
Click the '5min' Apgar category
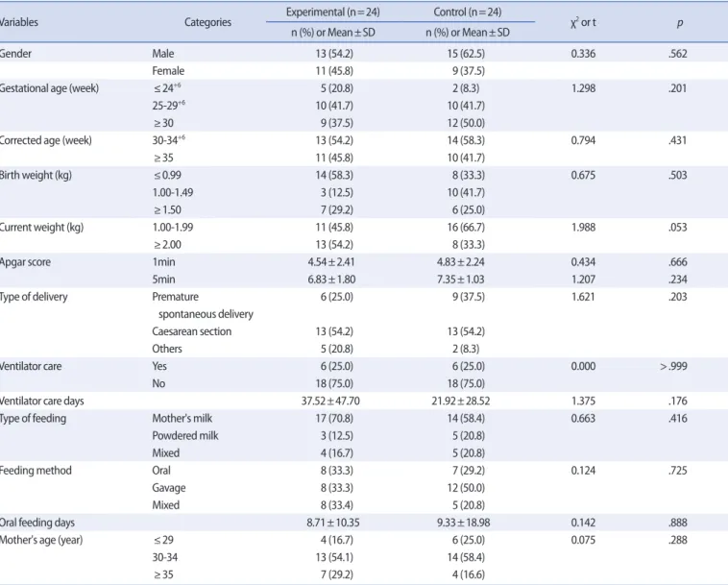163,279
